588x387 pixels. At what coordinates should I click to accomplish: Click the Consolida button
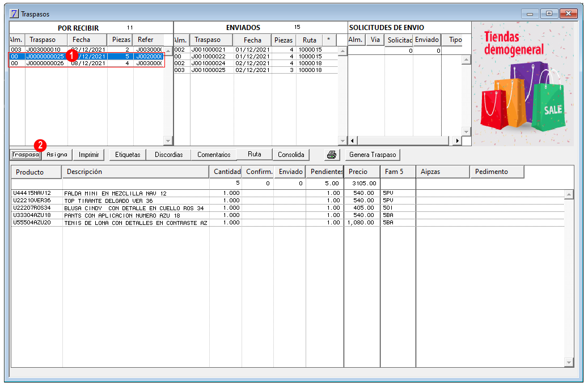(x=291, y=155)
